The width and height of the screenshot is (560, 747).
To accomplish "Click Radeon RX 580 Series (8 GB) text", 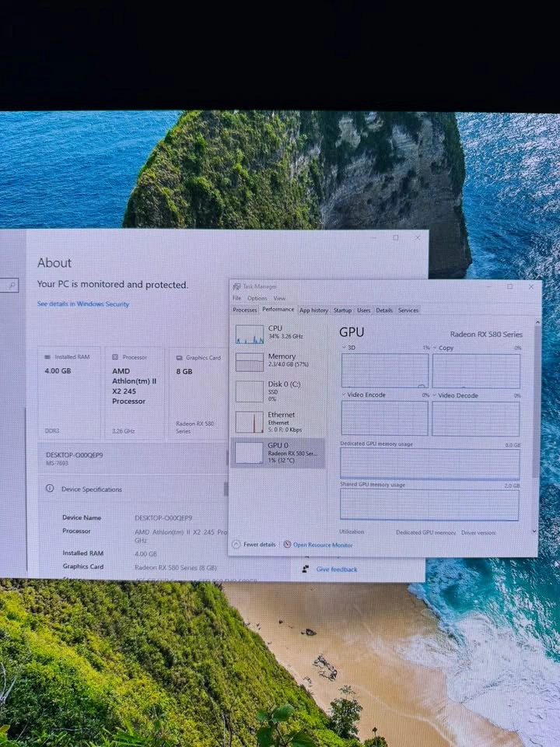I will pos(175,567).
